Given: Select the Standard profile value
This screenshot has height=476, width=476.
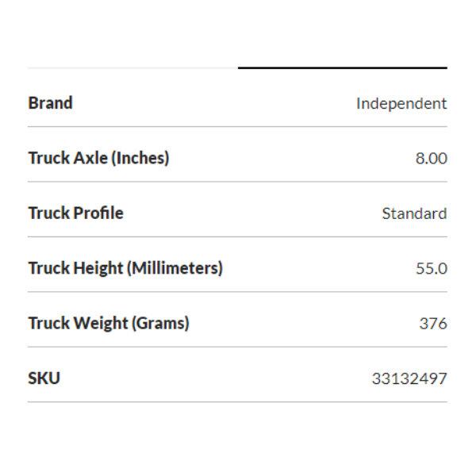Looking at the screenshot, I should (x=413, y=213).
